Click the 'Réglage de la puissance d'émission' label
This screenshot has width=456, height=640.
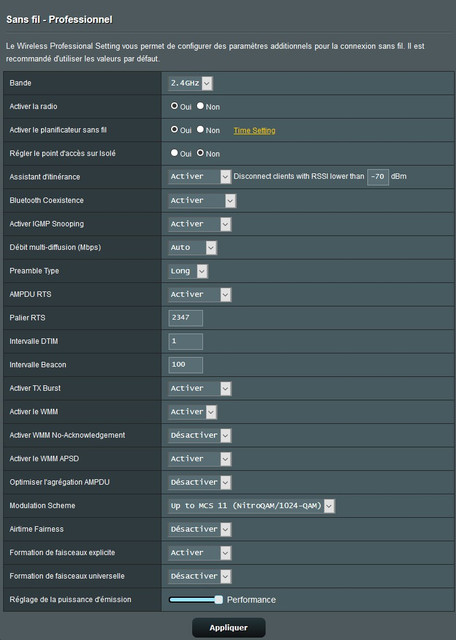pyautogui.click(x=70, y=600)
